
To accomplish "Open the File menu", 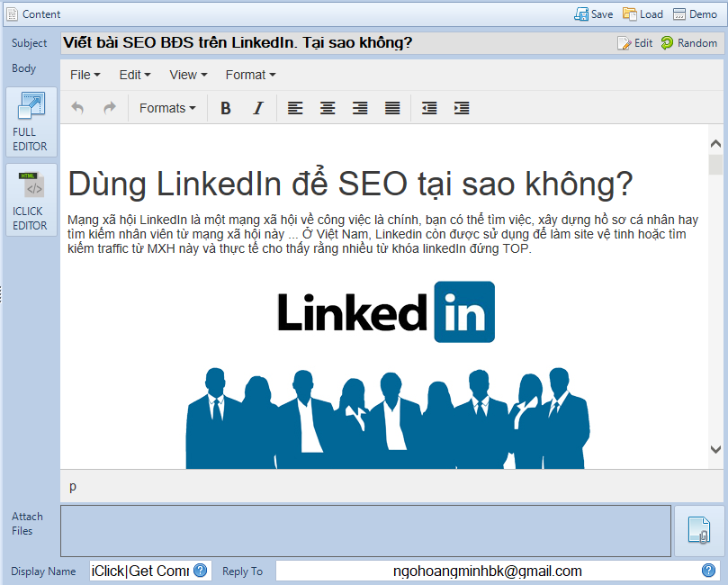I will coord(85,75).
